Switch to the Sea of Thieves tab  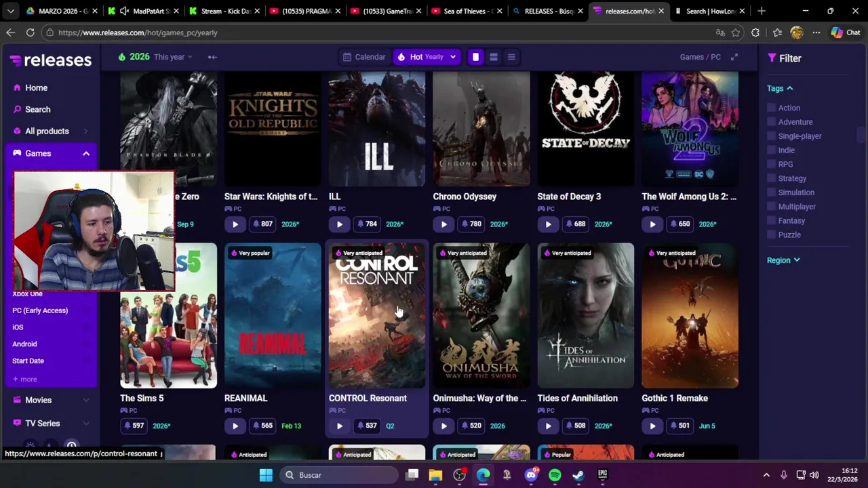click(468, 11)
